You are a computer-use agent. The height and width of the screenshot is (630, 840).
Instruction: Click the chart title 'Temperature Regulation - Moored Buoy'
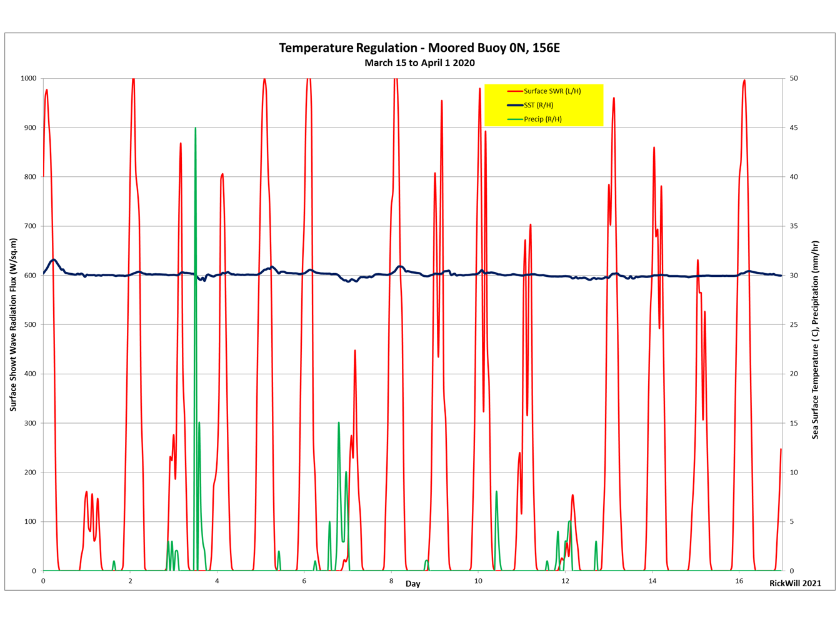(x=419, y=48)
